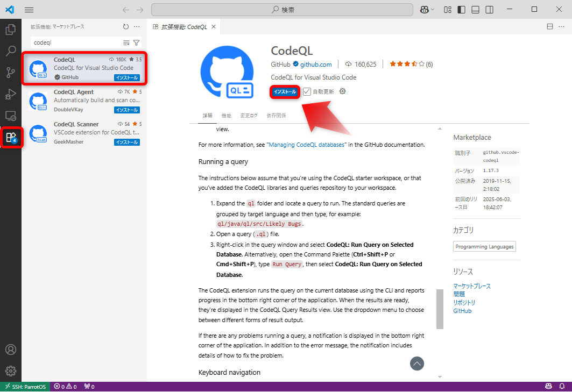Open the Run and Debug view
This screenshot has height=392, width=572.
(x=11, y=94)
